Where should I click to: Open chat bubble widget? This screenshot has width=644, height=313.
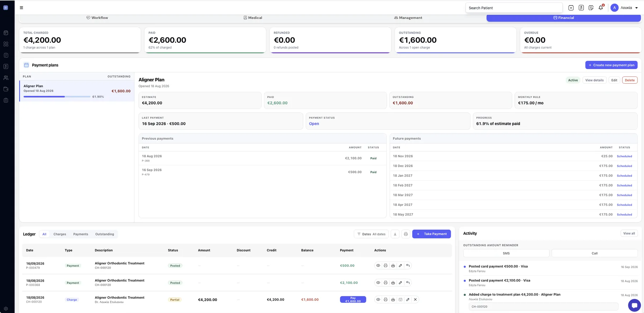(634, 305)
